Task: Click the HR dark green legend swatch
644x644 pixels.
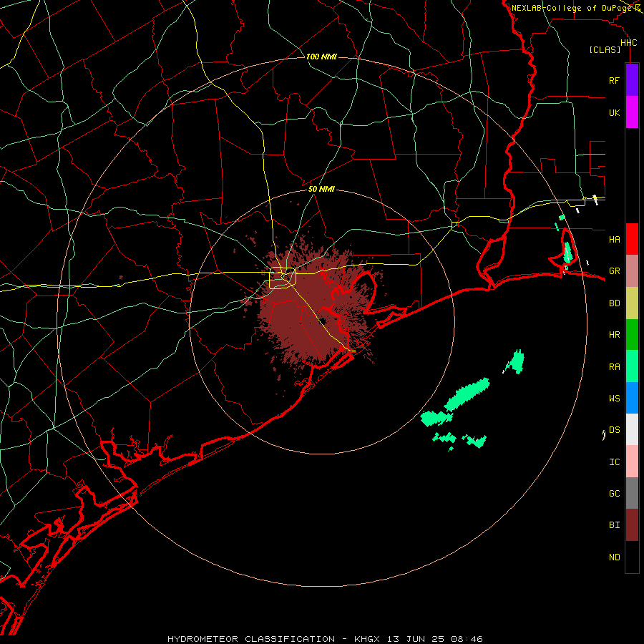Action: tap(632, 334)
